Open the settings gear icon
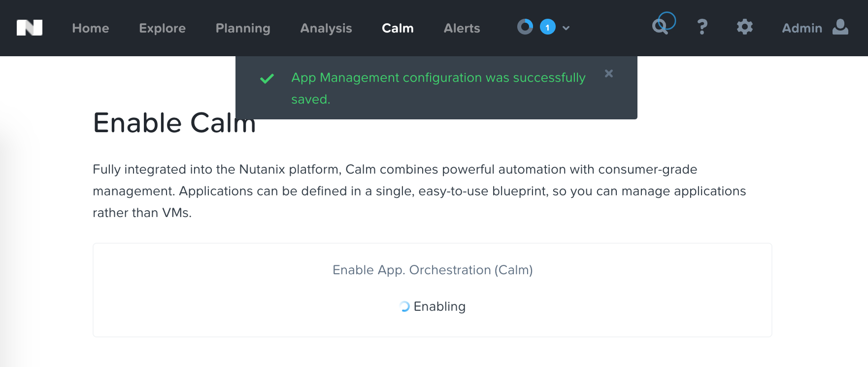Image resolution: width=868 pixels, height=367 pixels. 745,27
